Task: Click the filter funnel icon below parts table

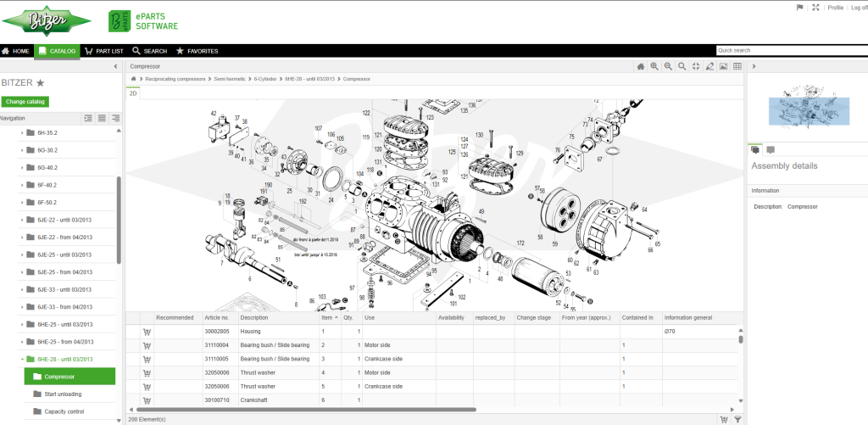Action: point(737,419)
